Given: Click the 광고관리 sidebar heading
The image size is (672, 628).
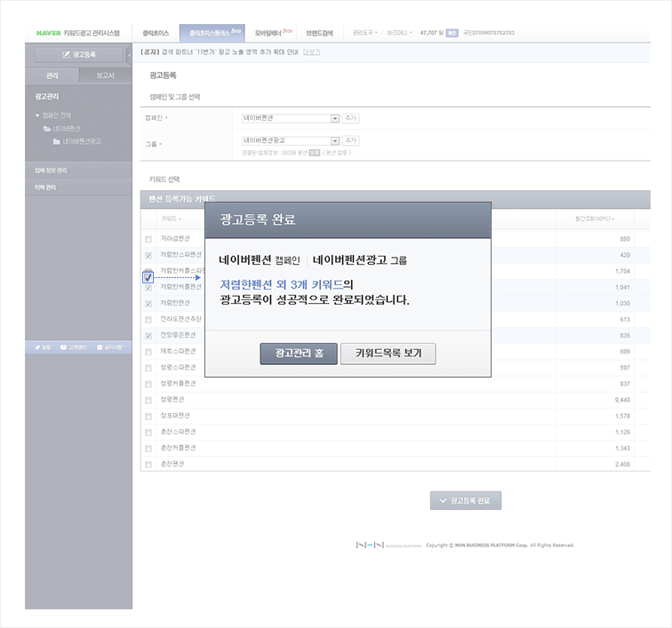Looking at the screenshot, I should (x=47, y=97).
